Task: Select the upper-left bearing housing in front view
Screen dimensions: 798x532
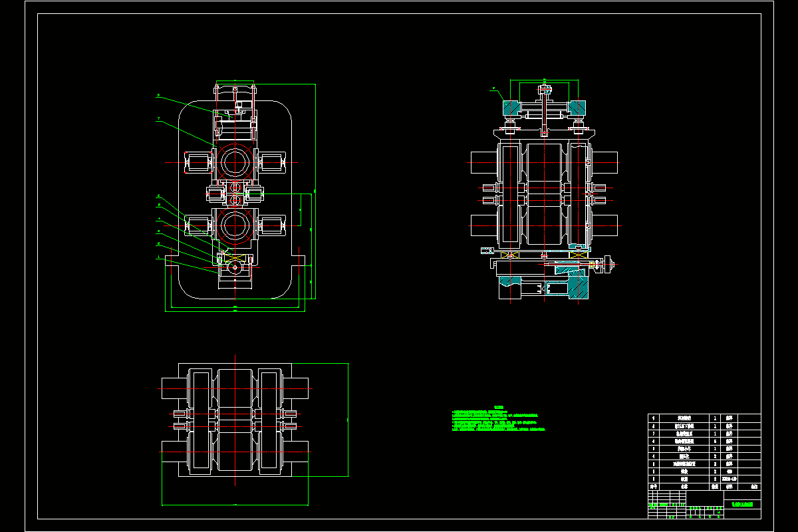Action: click(x=197, y=162)
